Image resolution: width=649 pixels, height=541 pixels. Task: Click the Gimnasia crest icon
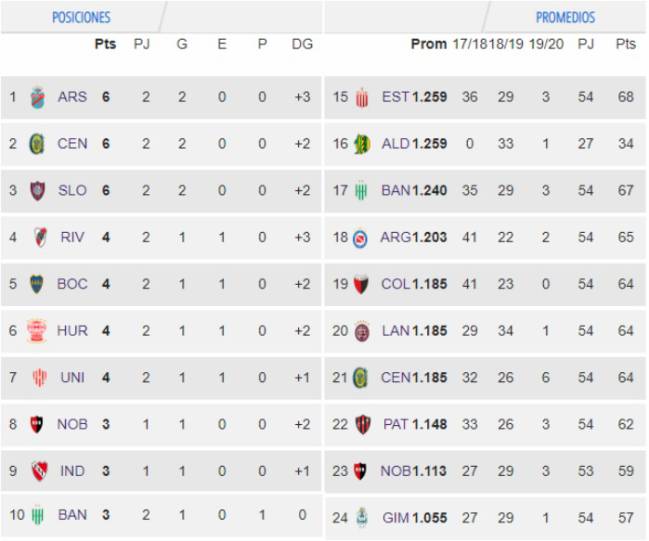point(362,517)
